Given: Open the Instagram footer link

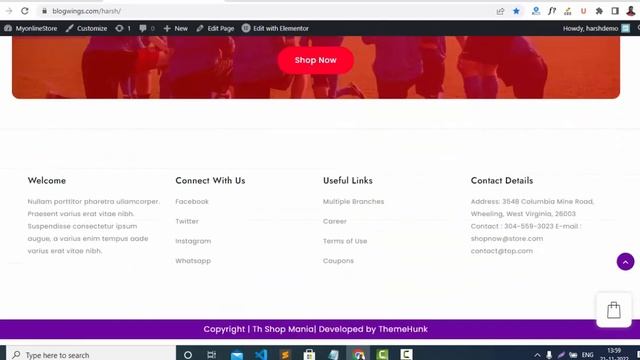Looking at the screenshot, I should (193, 241).
